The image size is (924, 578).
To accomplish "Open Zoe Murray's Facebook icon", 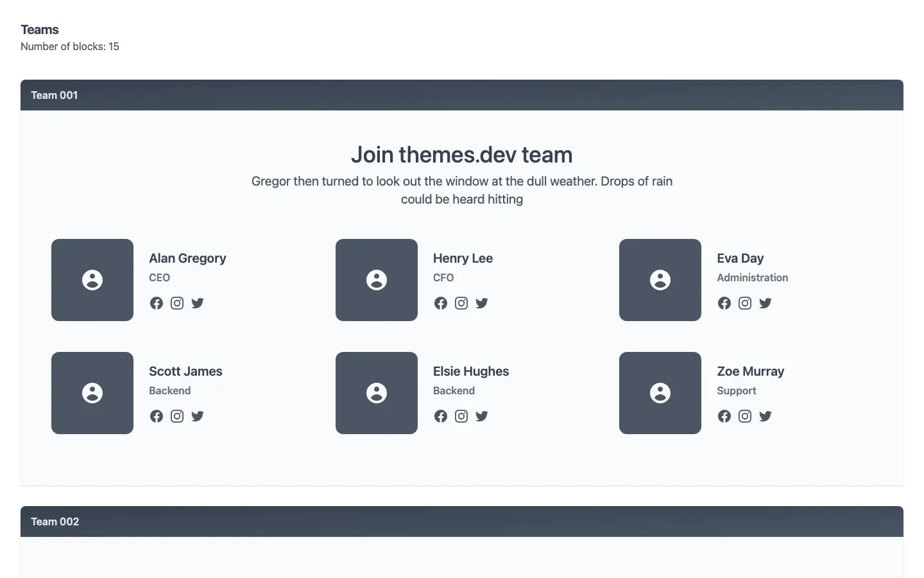I will (x=724, y=416).
